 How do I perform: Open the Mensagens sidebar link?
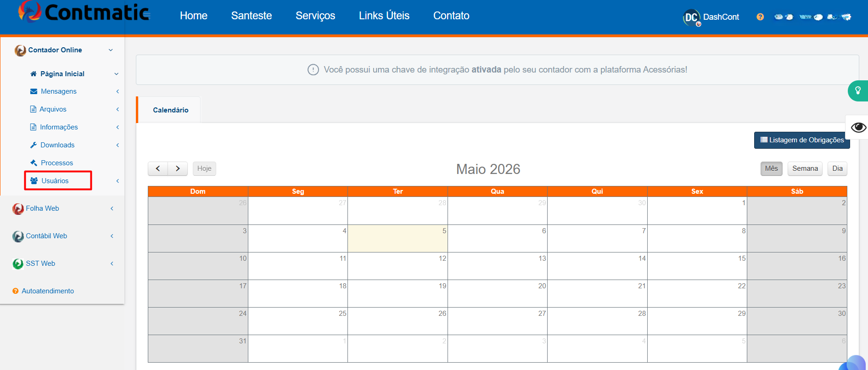click(x=59, y=91)
